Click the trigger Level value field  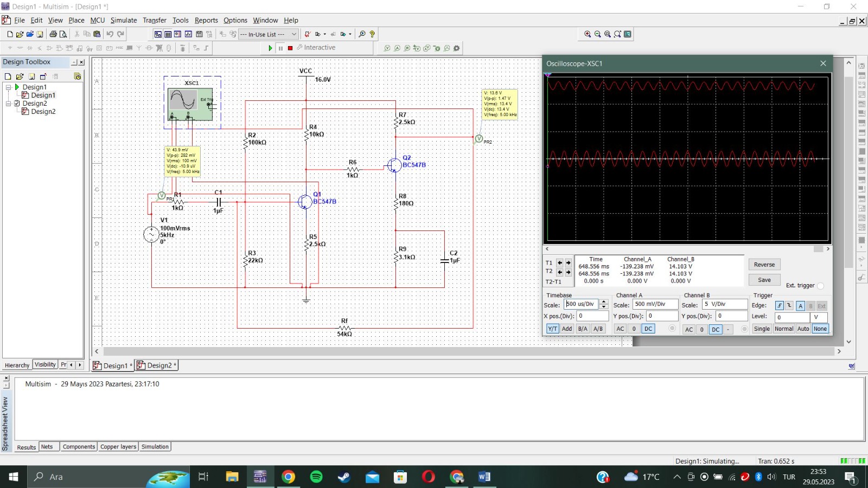point(793,318)
